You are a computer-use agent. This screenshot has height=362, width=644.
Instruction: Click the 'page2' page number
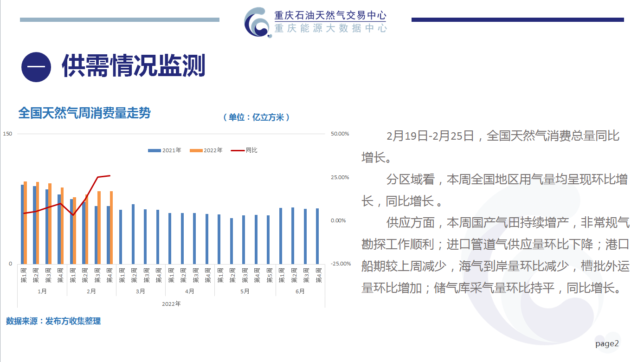pos(607,344)
